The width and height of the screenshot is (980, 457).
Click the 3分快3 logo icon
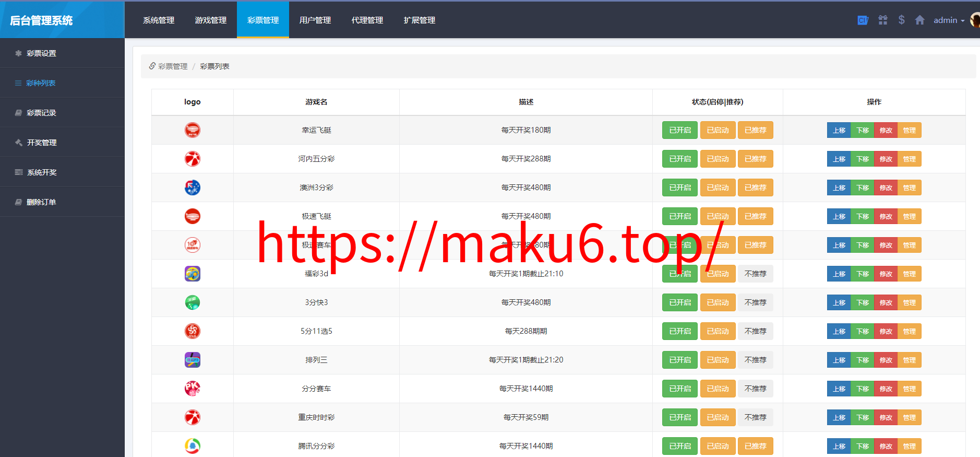[193, 302]
